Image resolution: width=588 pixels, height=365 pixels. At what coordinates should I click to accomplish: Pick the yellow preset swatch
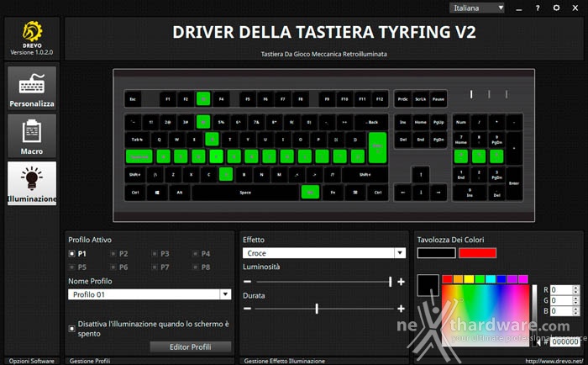469,279
